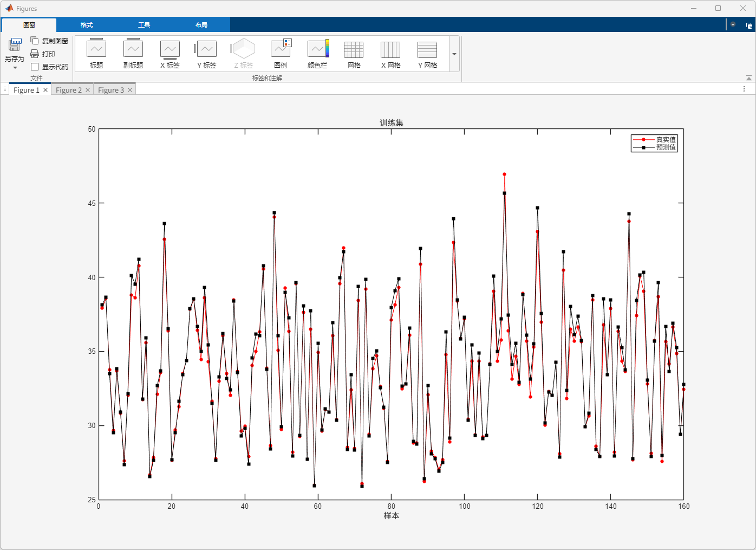Toggle X 网格 vertical grid lines
Screen dimensions: 756x550
(x=390, y=49)
